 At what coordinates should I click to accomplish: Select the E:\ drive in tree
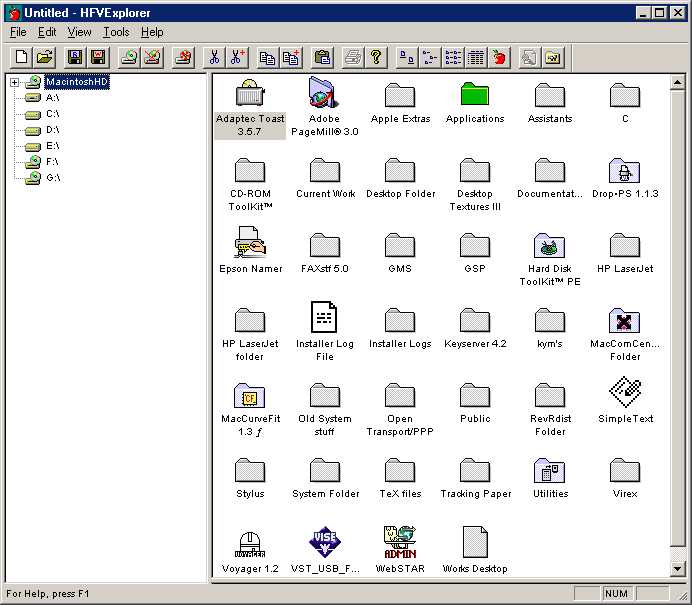(x=53, y=146)
